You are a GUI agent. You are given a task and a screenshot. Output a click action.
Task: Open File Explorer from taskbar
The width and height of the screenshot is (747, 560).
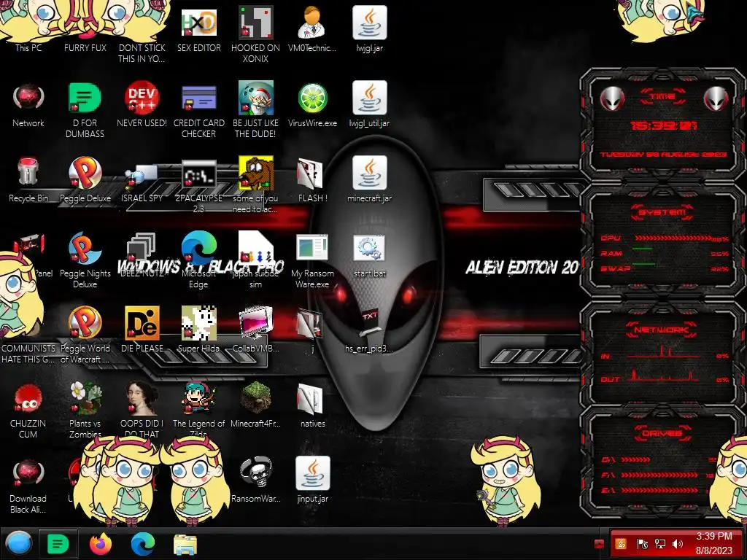[x=185, y=545]
